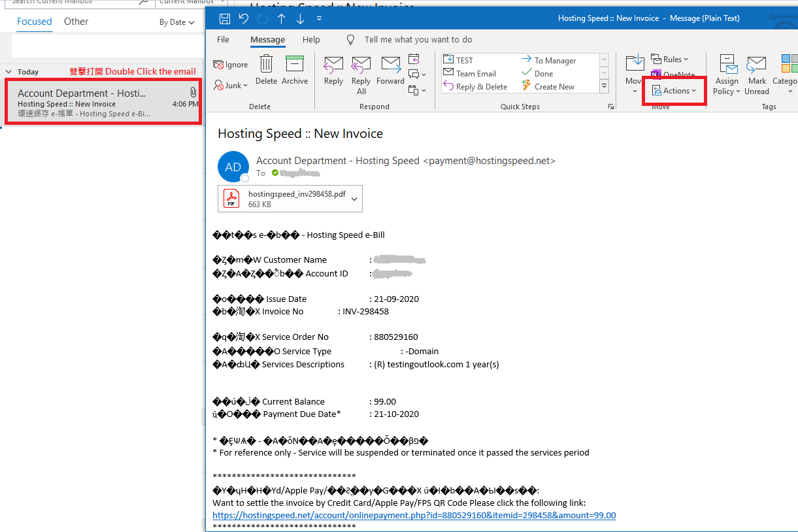Screen dimensions: 798x532
Task: Open More respond actions dropdown
Action: pos(416,90)
